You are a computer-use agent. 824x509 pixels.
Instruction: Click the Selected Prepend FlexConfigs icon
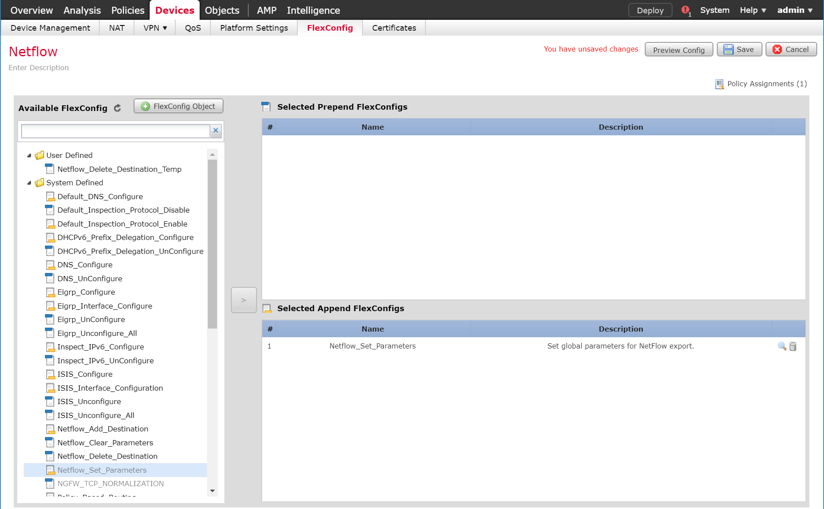(x=267, y=107)
